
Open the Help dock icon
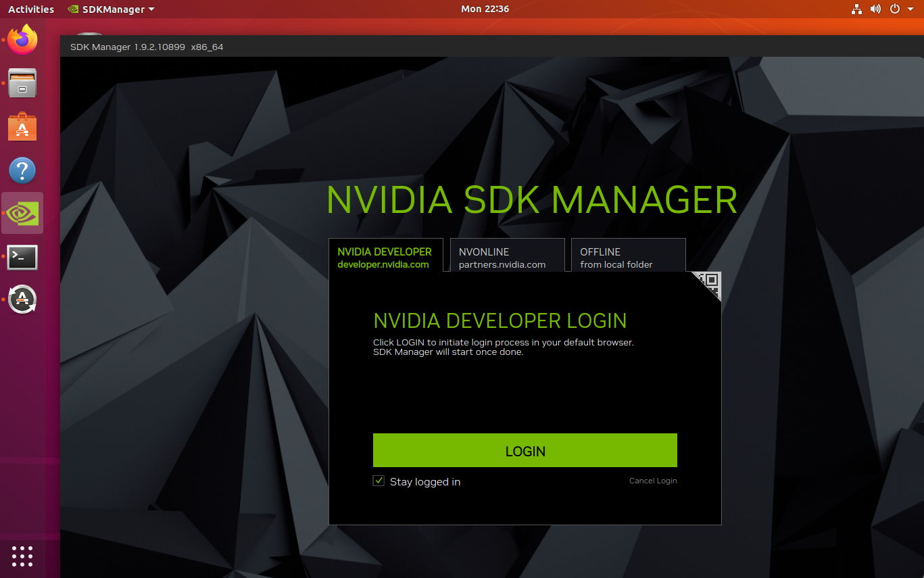click(x=22, y=170)
